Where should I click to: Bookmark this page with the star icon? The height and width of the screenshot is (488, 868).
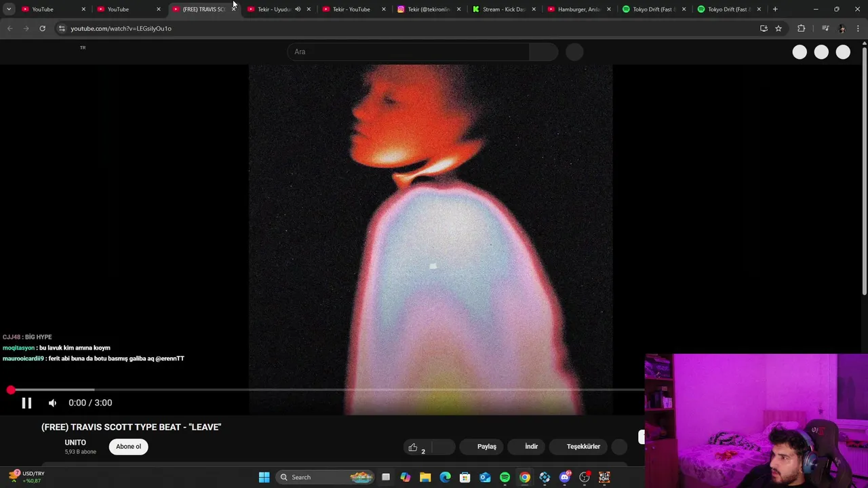coord(778,28)
